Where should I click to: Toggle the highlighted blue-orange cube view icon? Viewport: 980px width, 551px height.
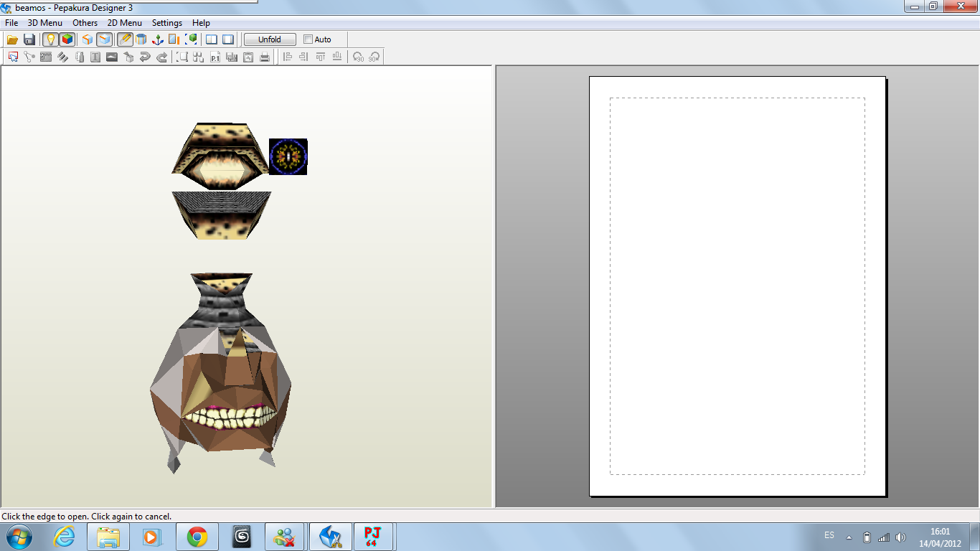(x=105, y=39)
